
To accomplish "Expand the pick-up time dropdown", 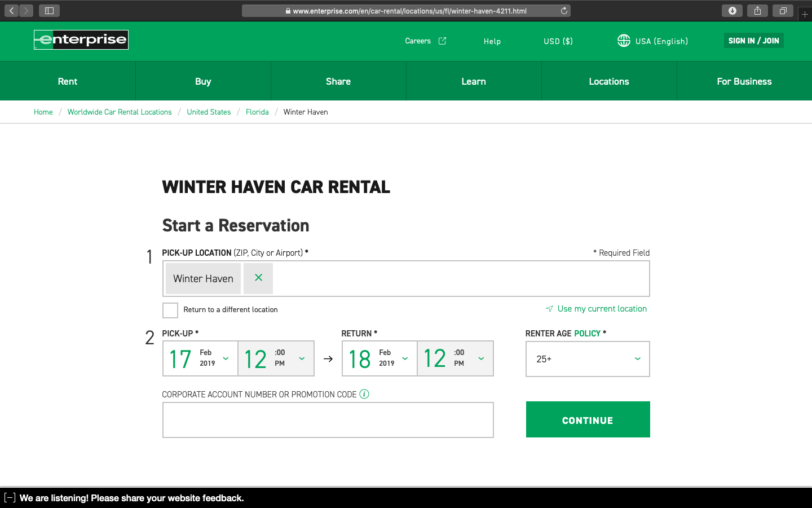I will pos(276,358).
